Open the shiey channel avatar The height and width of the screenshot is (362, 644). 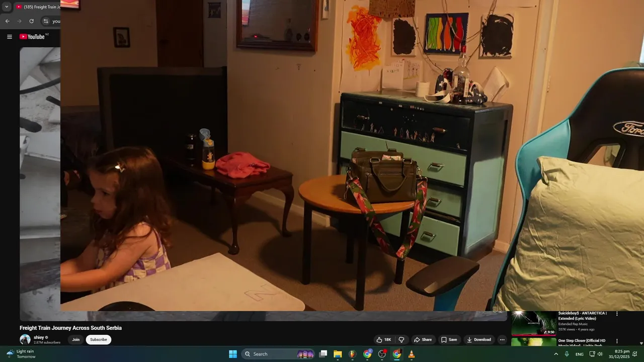coord(25,339)
